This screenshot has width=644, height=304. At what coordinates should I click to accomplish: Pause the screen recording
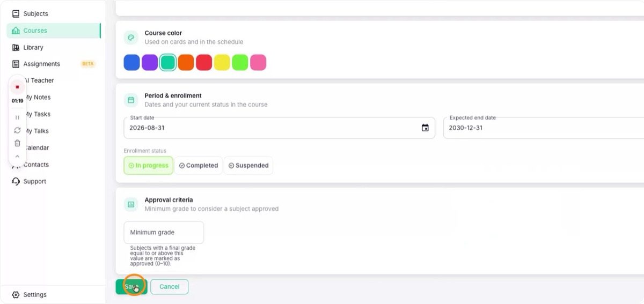pyautogui.click(x=17, y=117)
